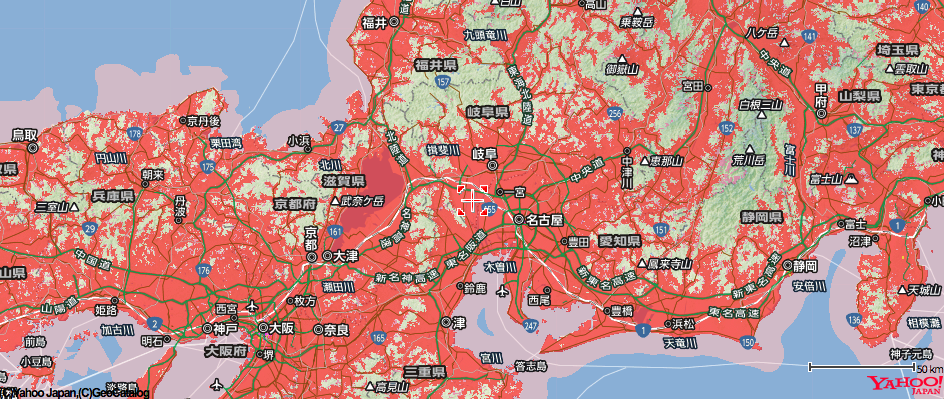Image resolution: width=944 pixels, height=399 pixels.
Task: Click the Mount Fuji (富士山) peak icon
Action: pyautogui.click(x=852, y=178)
